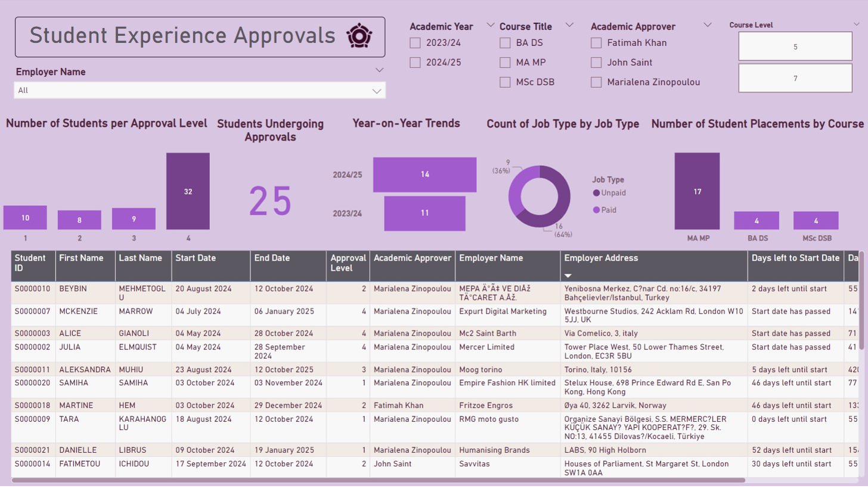
Task: Click the Student Experience Approvals title
Action: [x=182, y=36]
